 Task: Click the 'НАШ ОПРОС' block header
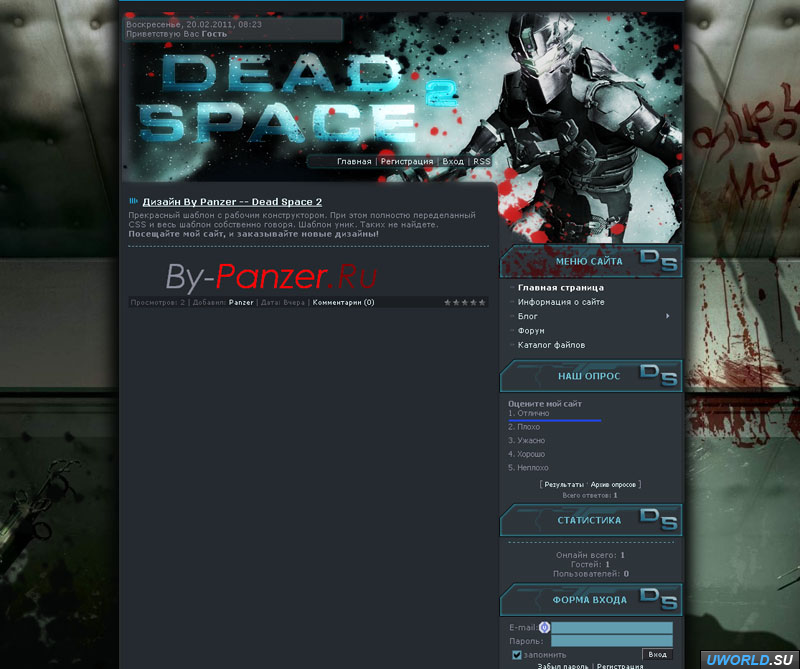(591, 376)
